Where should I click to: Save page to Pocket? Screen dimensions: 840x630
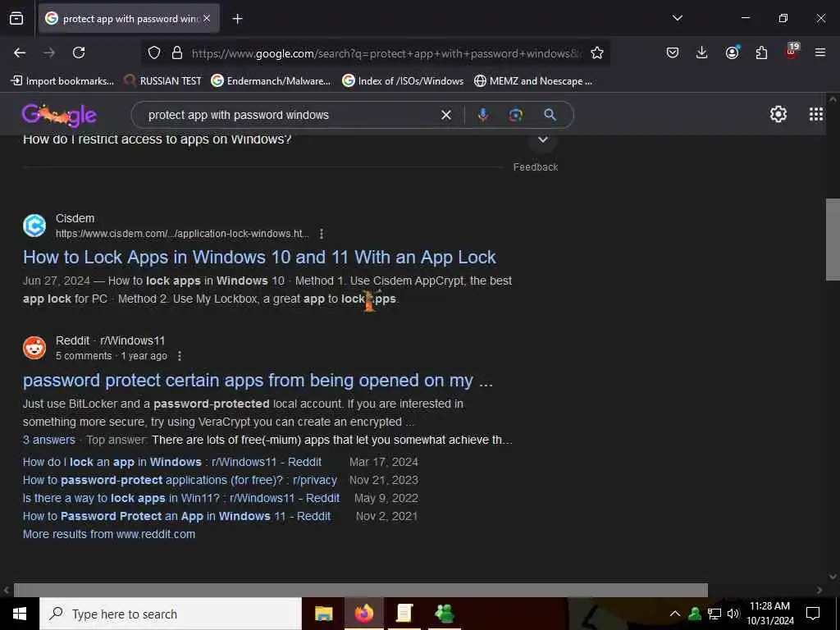pos(673,52)
